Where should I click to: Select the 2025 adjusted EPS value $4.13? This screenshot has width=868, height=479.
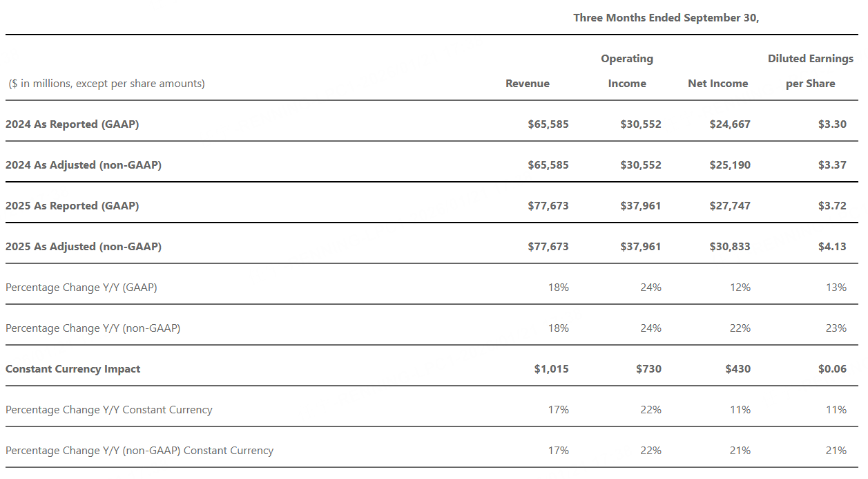point(832,247)
